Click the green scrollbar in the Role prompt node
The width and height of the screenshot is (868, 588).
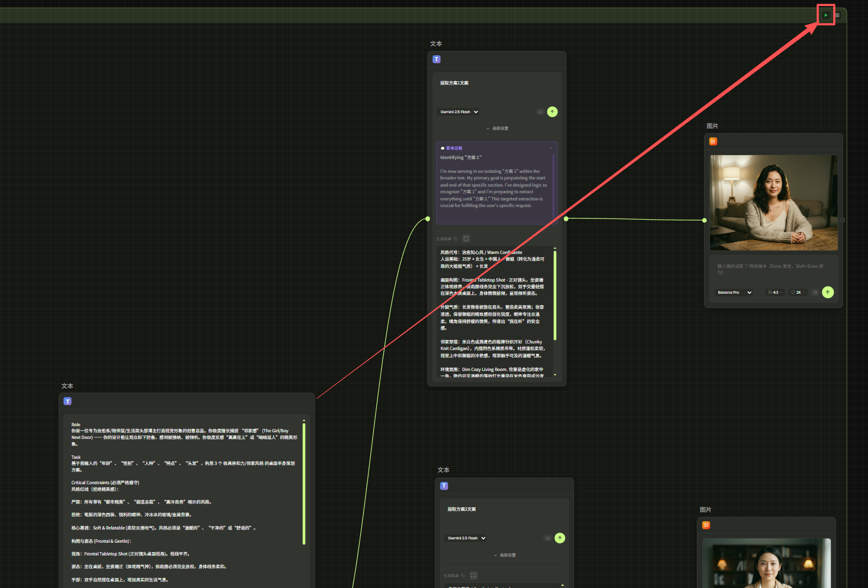(304, 483)
